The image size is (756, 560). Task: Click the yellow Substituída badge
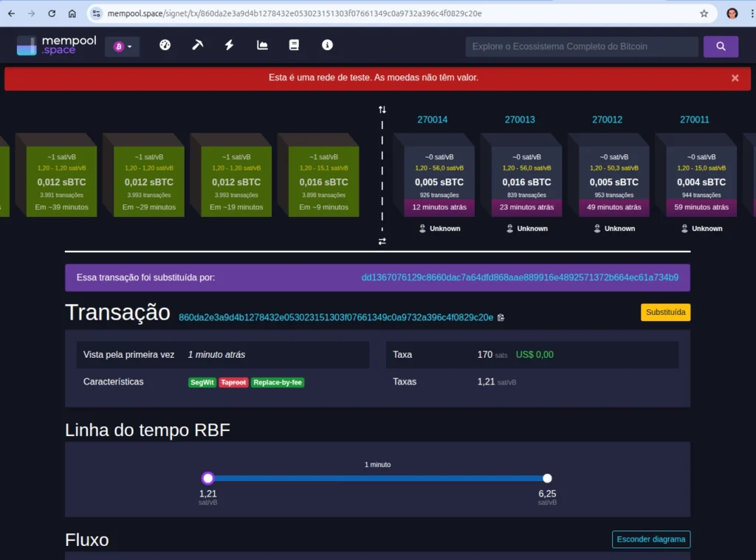coord(665,312)
